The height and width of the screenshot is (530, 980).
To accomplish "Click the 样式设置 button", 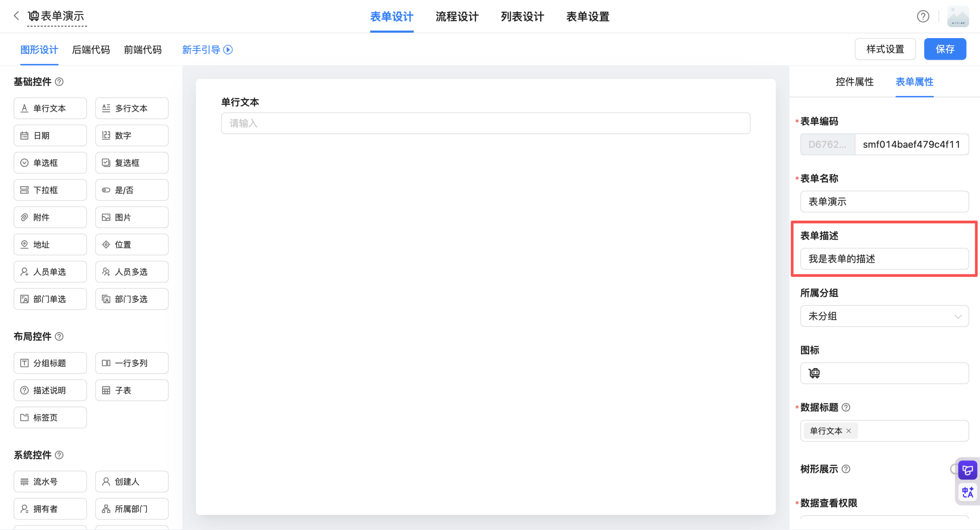I will tap(885, 49).
